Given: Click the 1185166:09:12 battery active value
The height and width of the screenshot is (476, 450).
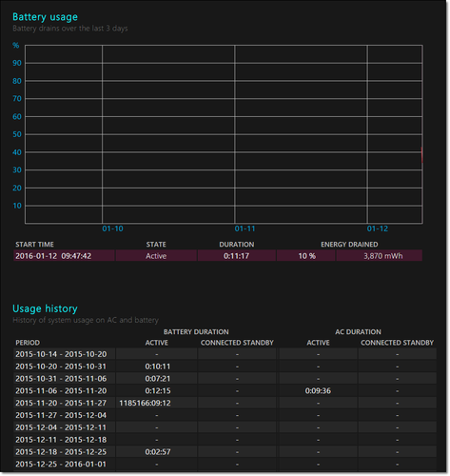Looking at the screenshot, I should 145,403.
